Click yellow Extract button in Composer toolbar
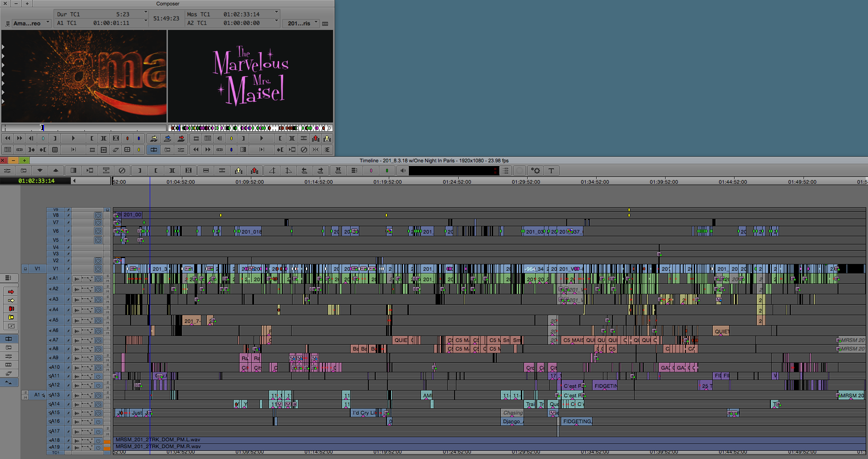The height and width of the screenshot is (459, 868). [x=327, y=138]
